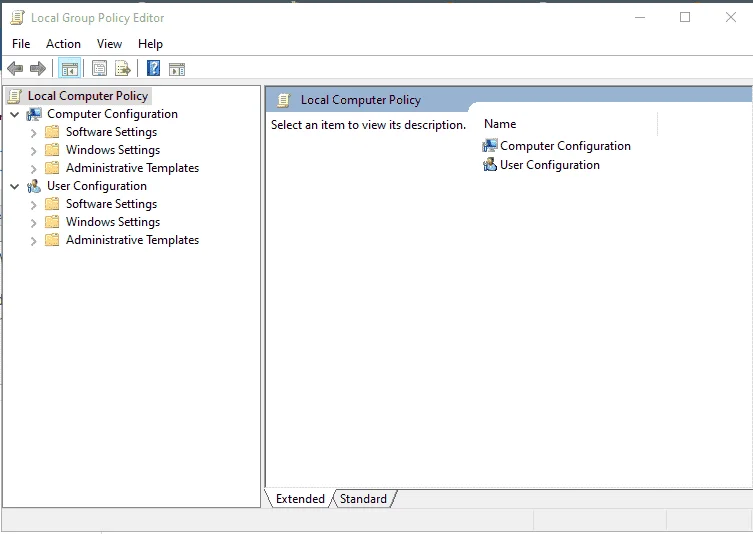The width and height of the screenshot is (753, 534).
Task: Click the Properties toolbar icon
Action: point(99,69)
